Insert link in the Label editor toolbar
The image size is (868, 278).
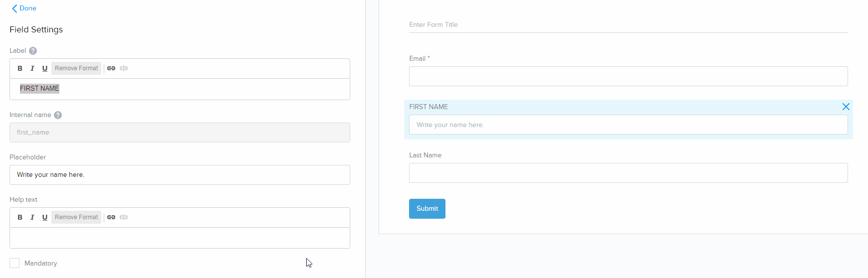(x=111, y=68)
